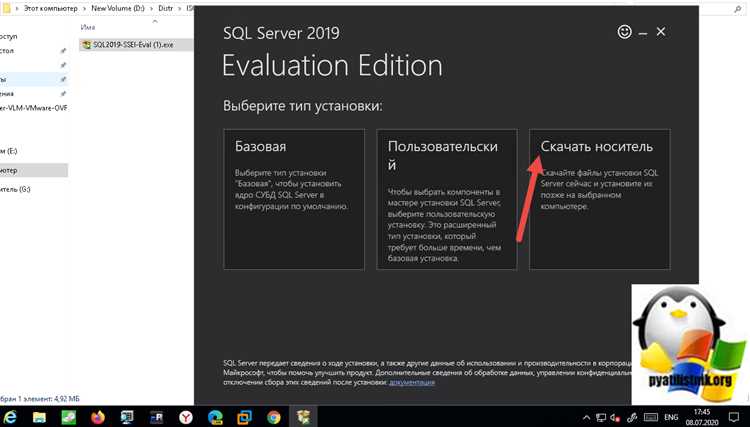Open Этот компьютер in Explorer address bar
The image size is (750, 427).
(x=50, y=8)
